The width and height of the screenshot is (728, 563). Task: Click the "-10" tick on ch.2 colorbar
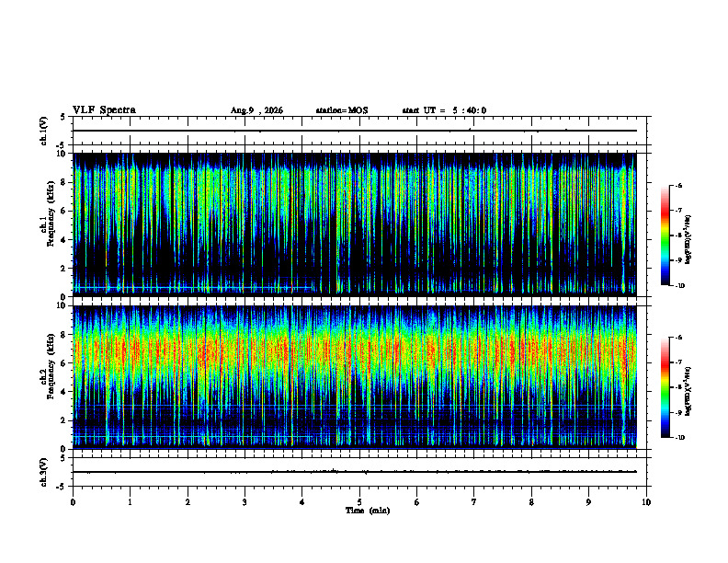click(x=679, y=438)
